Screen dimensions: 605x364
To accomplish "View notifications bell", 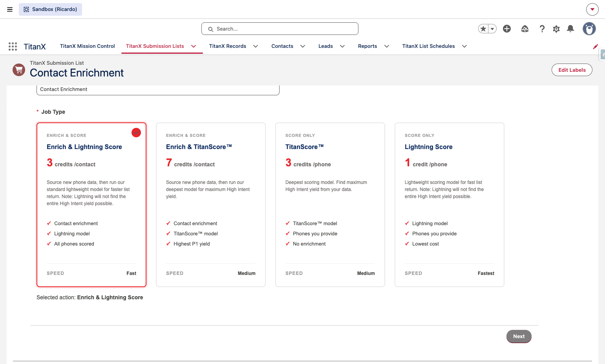I will pos(570,29).
